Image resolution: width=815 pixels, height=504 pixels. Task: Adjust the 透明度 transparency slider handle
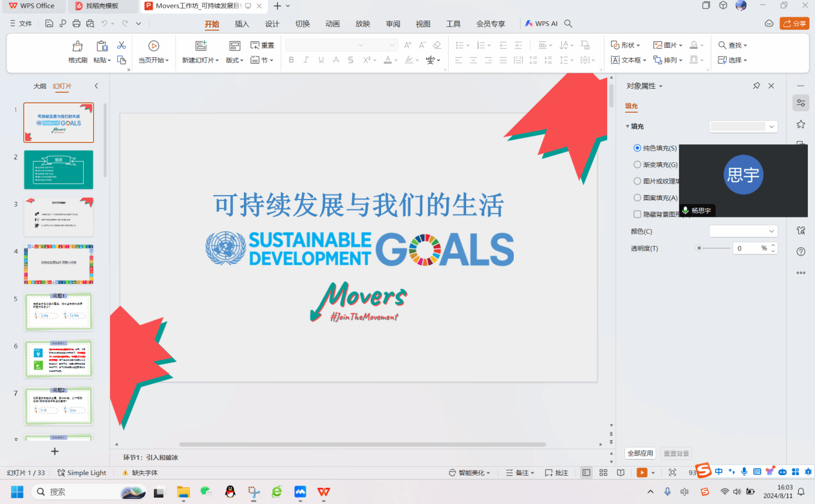699,248
